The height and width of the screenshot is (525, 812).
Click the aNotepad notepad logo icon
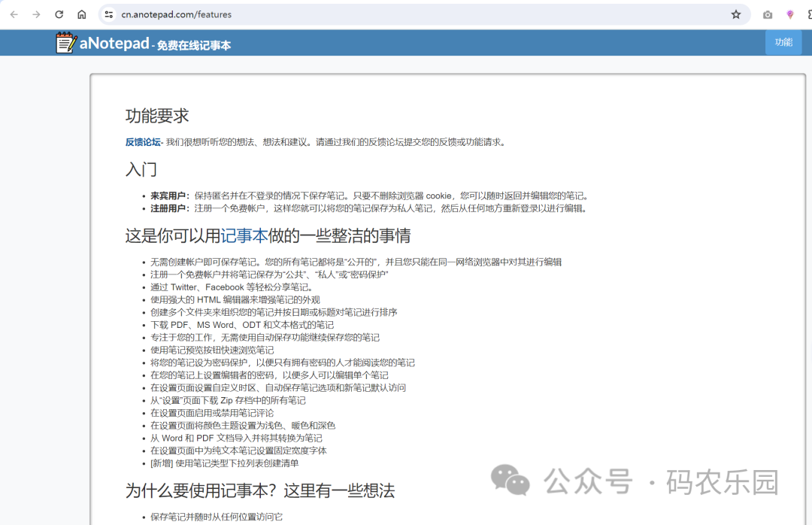point(66,43)
